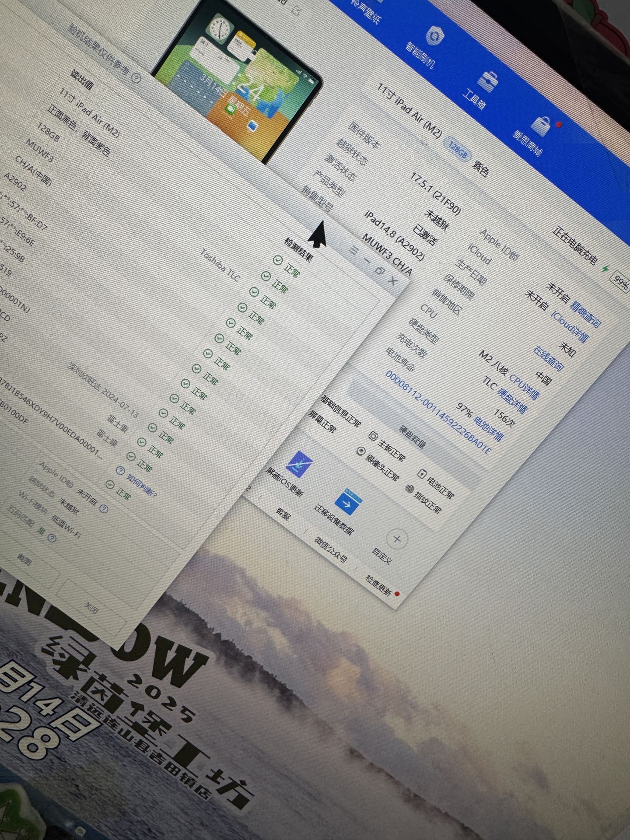Click 检查更新 at the window bottom
Viewport: 630px width, 840px height.
(378, 586)
